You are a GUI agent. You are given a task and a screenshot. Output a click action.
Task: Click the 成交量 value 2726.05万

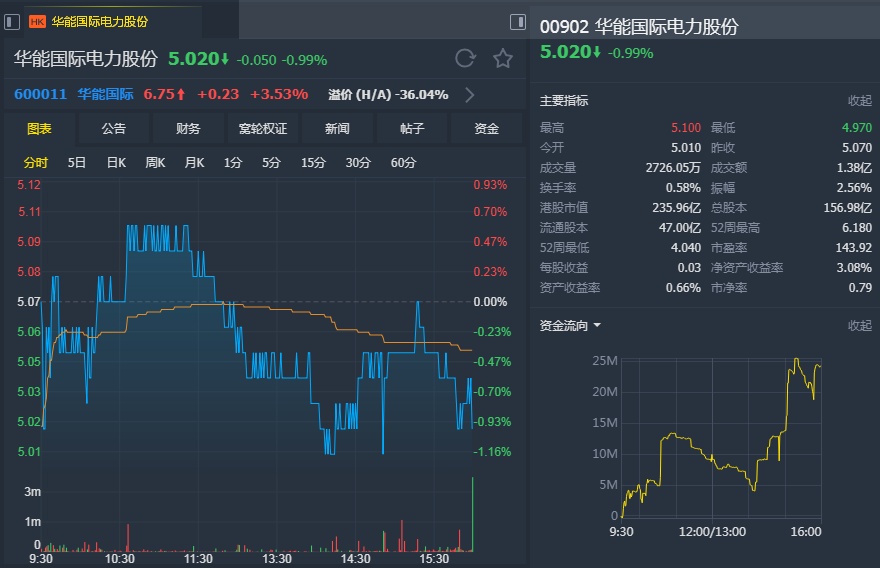click(673, 168)
